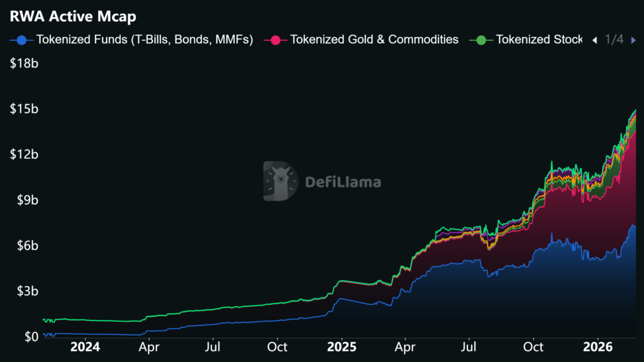Click the green Tokenized Stock legend marker
Image resolution: width=644 pixels, height=362 pixels.
pyautogui.click(x=482, y=40)
